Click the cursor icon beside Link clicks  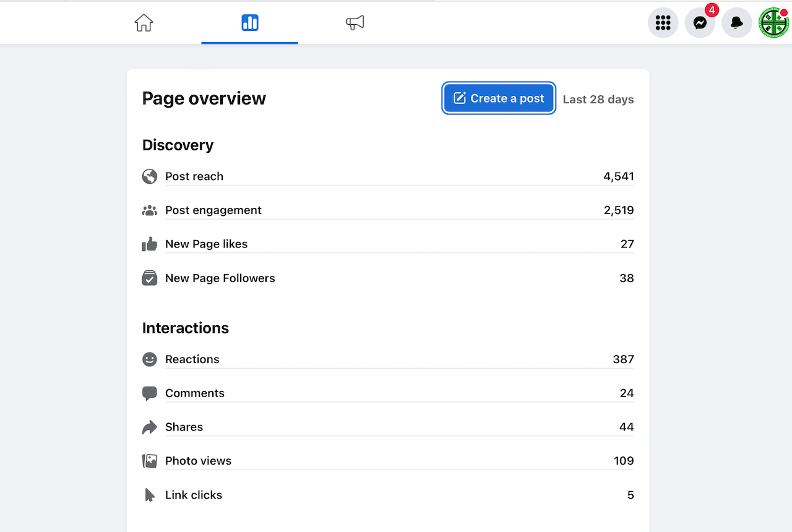point(150,495)
